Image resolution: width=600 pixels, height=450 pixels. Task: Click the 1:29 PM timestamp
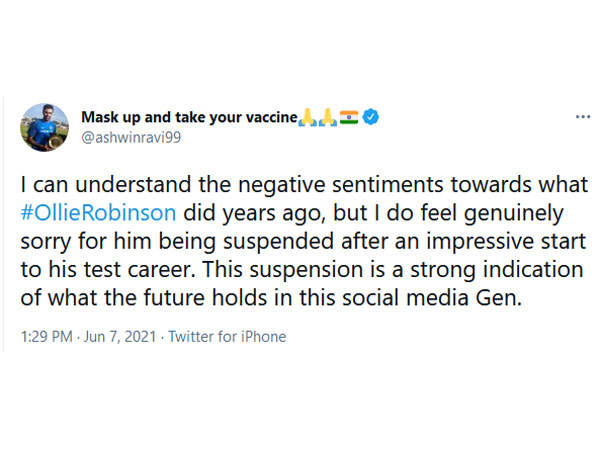(48, 337)
